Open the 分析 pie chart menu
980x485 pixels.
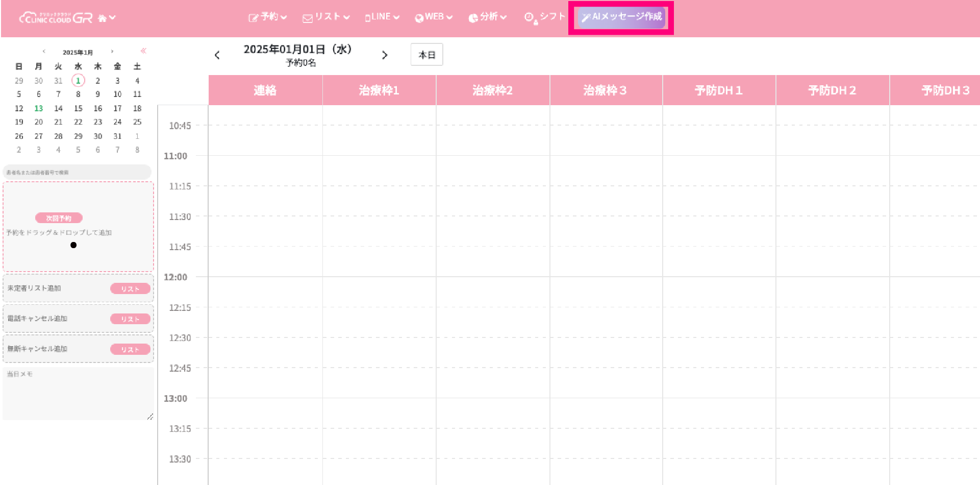coord(487,17)
